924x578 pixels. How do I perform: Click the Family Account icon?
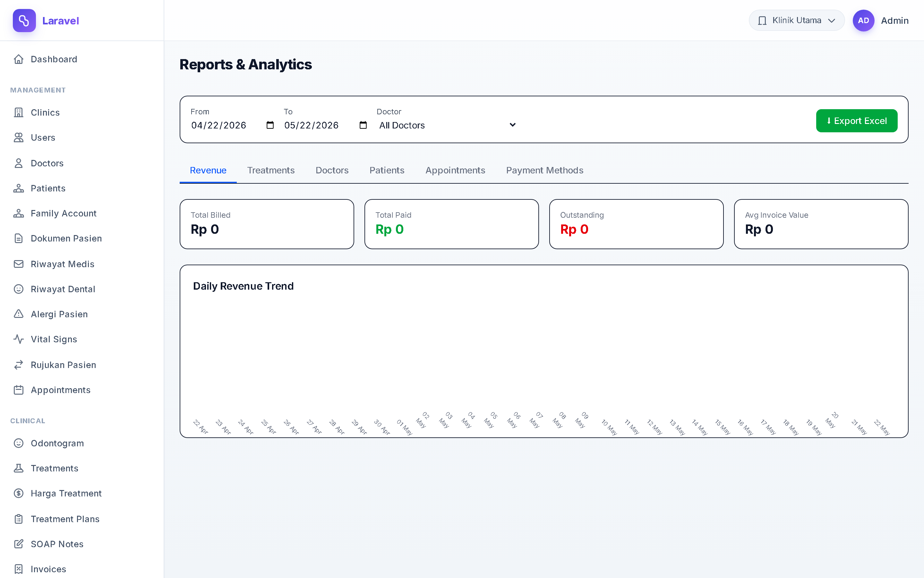pyautogui.click(x=19, y=213)
